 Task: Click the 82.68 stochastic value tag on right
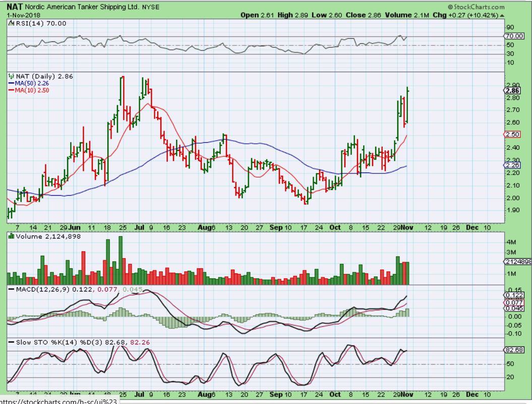tap(513, 350)
